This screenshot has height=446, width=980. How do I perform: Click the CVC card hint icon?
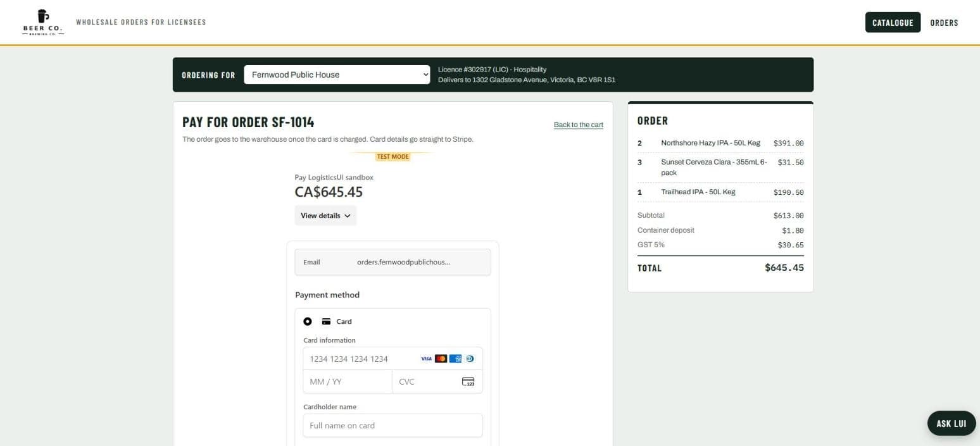coord(468,381)
